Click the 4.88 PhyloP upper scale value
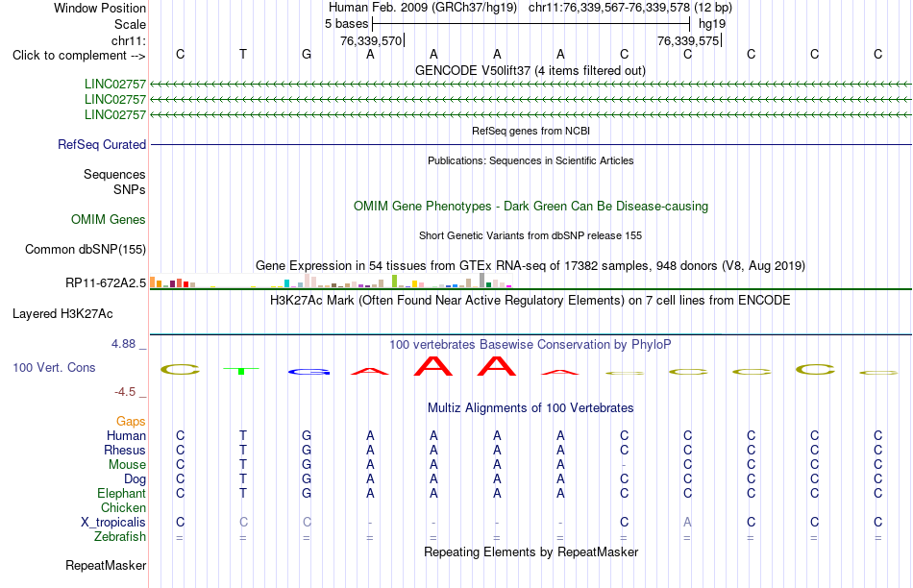 click(123, 344)
